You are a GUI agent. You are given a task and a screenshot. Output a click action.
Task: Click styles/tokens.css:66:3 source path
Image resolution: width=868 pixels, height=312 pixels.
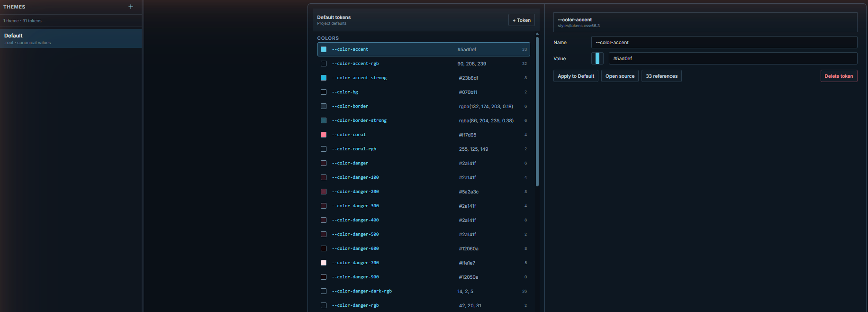point(579,26)
